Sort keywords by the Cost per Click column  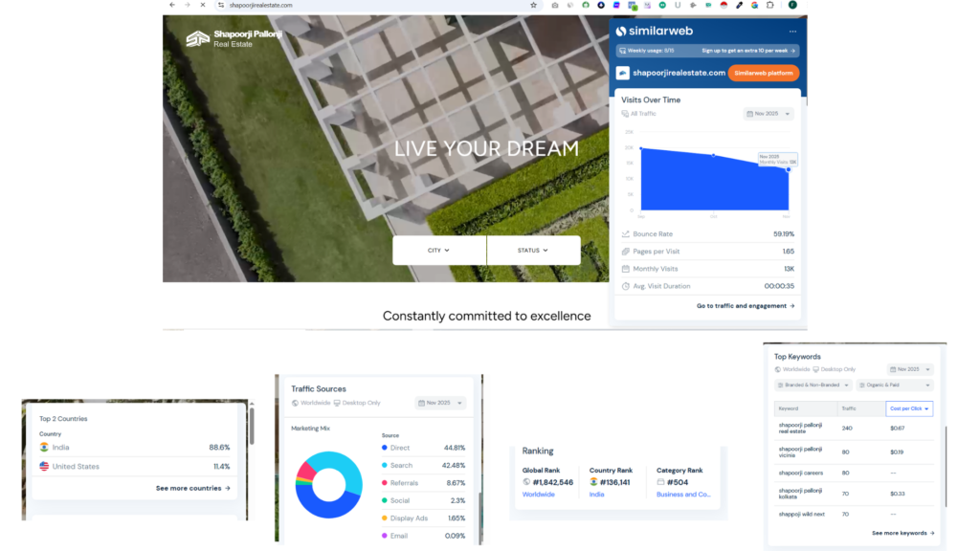click(908, 408)
